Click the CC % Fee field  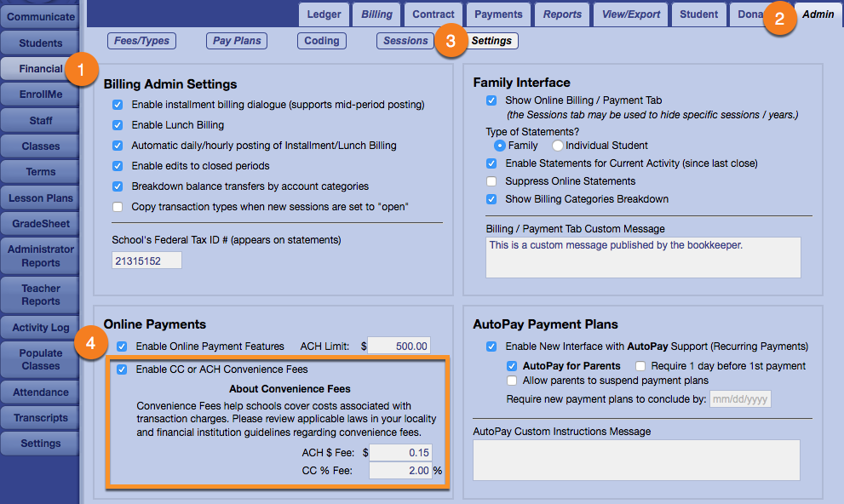399,470
